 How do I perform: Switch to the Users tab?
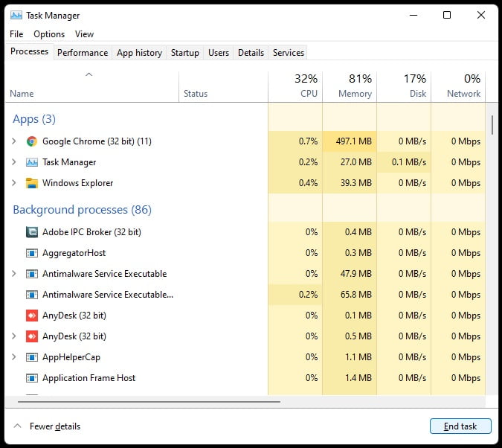219,53
